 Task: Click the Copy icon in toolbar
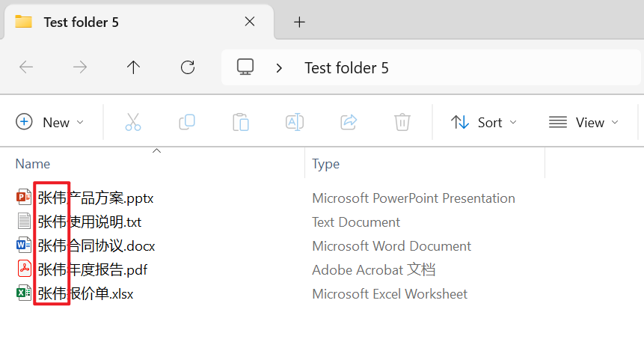(187, 122)
